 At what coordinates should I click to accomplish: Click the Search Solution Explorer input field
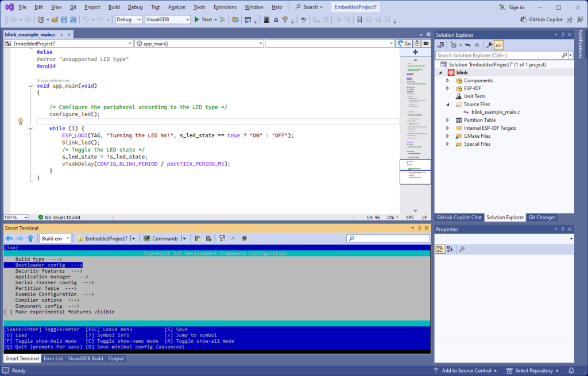point(498,56)
